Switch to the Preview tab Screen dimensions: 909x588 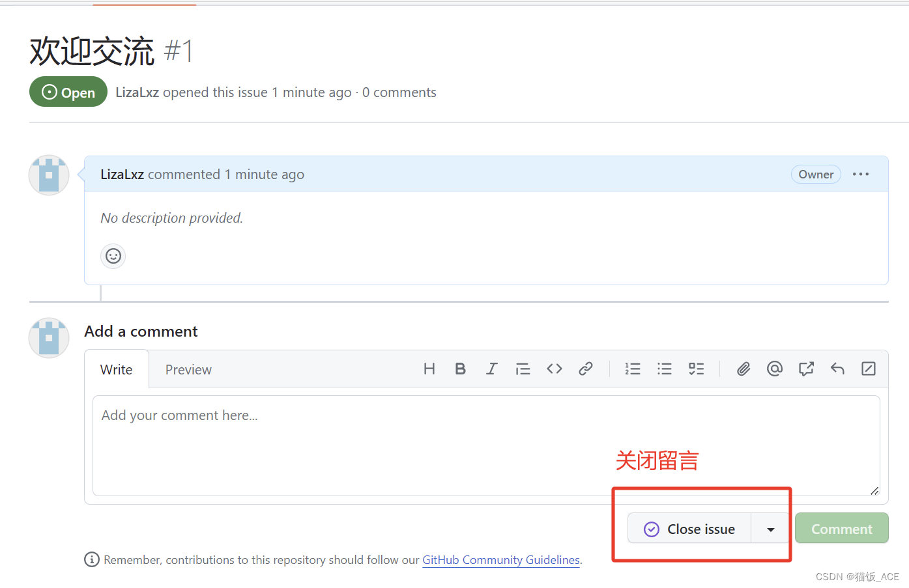[x=188, y=369]
